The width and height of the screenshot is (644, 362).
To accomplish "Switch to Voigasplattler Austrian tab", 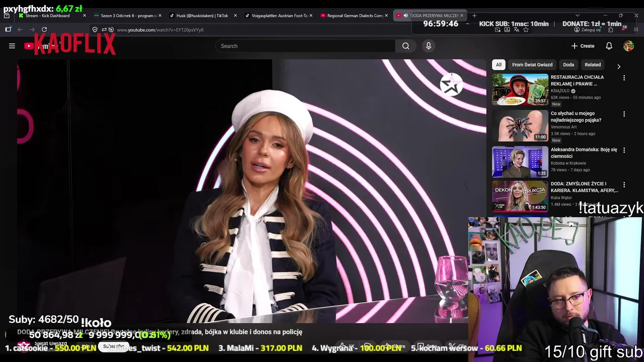I will [278, 16].
